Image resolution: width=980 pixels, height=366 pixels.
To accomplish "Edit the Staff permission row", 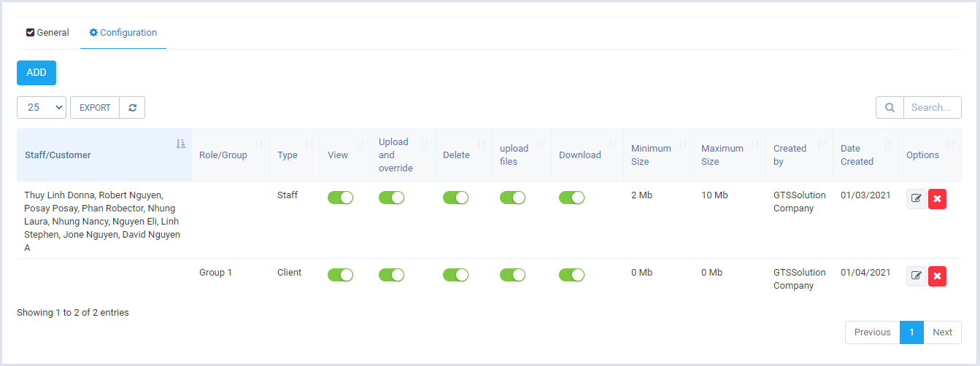I will point(917,199).
